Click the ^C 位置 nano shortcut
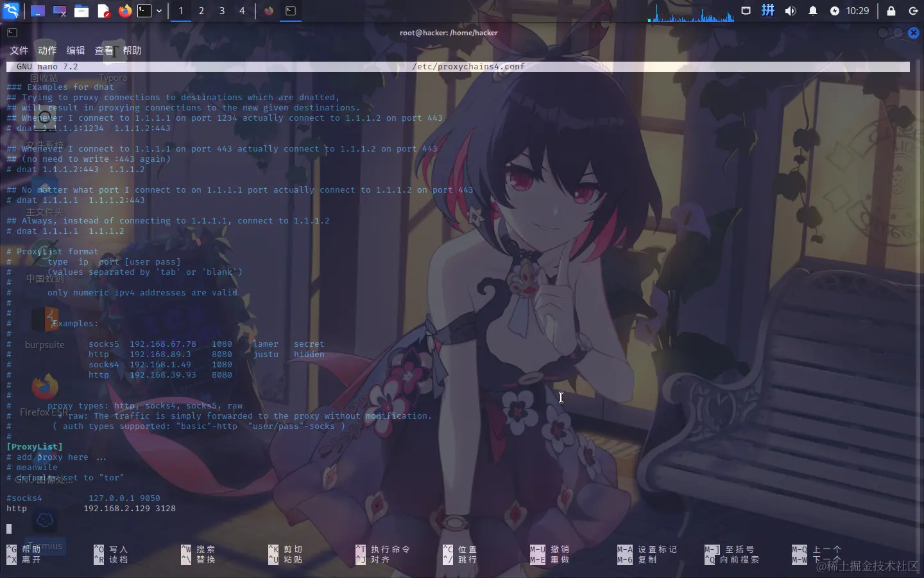Image resolution: width=924 pixels, height=578 pixels. 460,550
